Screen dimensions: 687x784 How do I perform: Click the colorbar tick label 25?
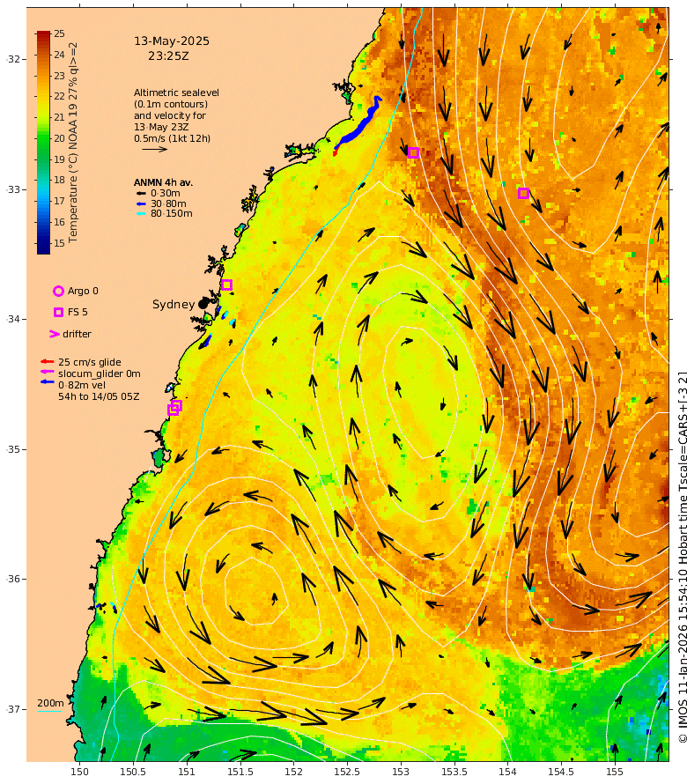(60, 33)
